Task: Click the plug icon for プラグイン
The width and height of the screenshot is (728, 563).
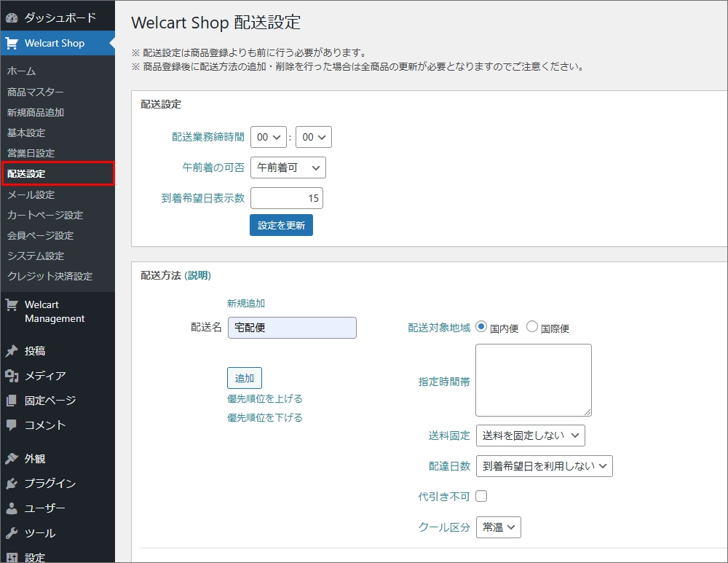Action: click(x=12, y=484)
